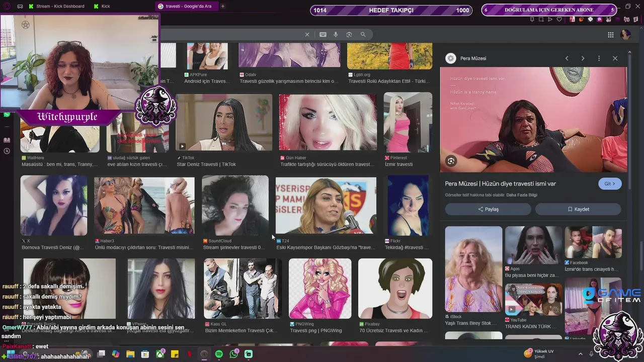Open the PNGWing drag queen illustration thumbnail
644x362 pixels.
[320, 289]
